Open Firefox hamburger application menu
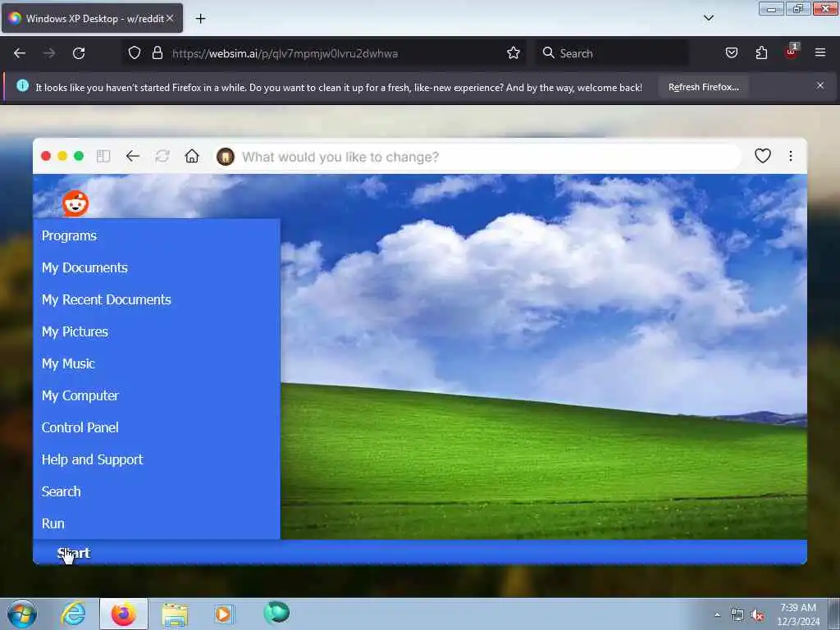 pos(820,52)
